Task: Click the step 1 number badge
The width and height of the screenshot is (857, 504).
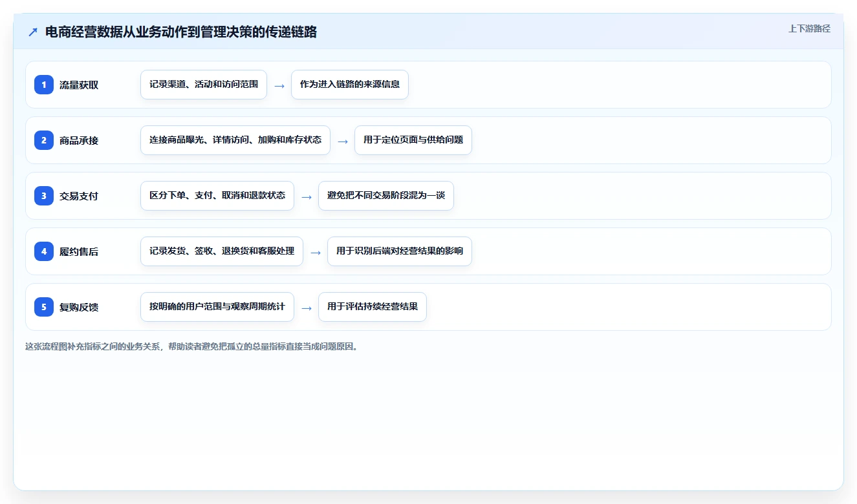Action: coord(44,85)
